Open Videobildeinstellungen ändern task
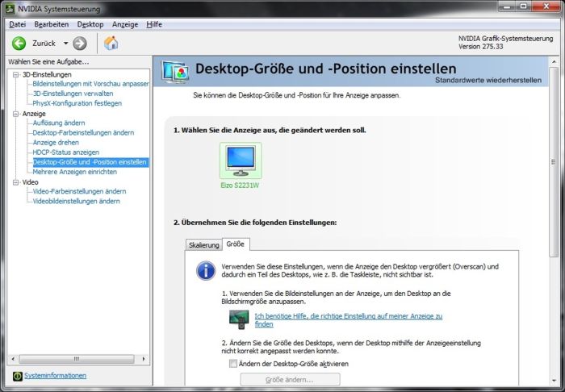This screenshot has height=392, width=565. [76, 201]
